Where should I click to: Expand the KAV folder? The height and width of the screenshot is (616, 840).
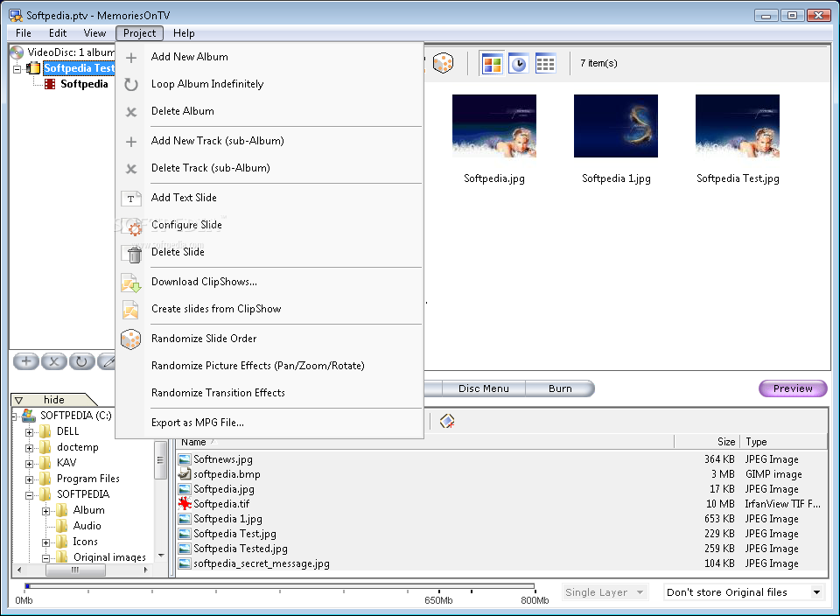30,464
